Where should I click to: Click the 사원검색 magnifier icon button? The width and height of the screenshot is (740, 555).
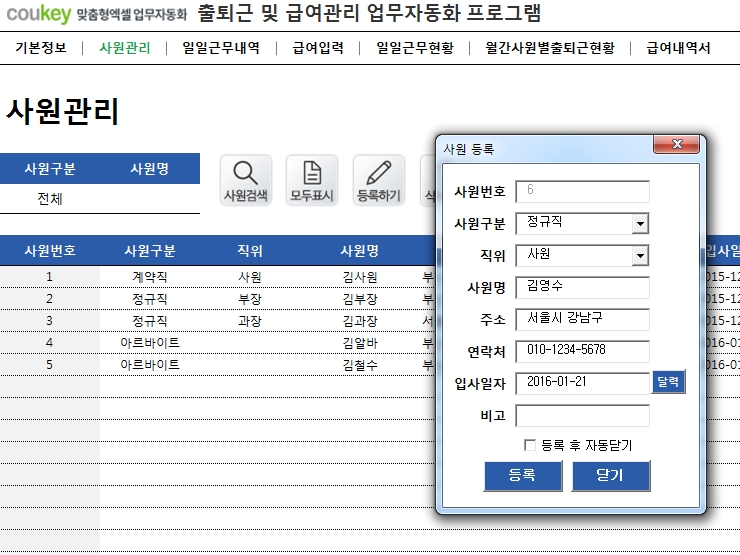(246, 180)
